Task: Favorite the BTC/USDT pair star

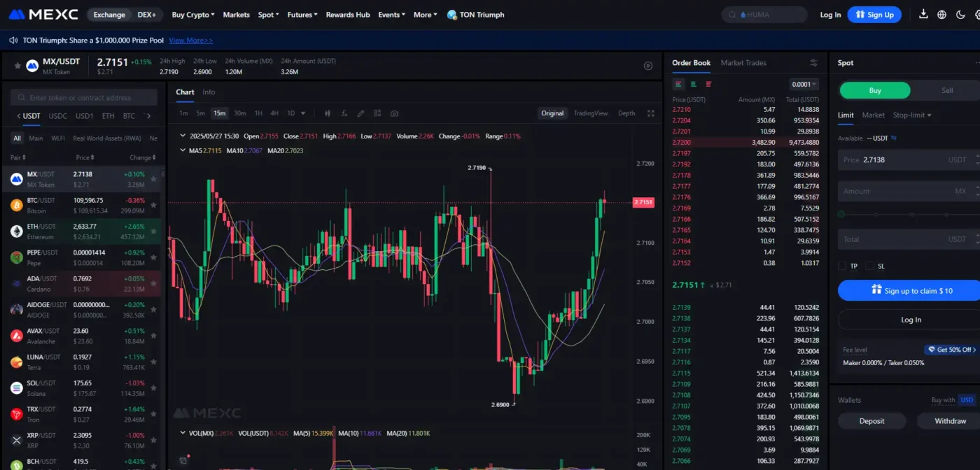Action: coord(153,205)
